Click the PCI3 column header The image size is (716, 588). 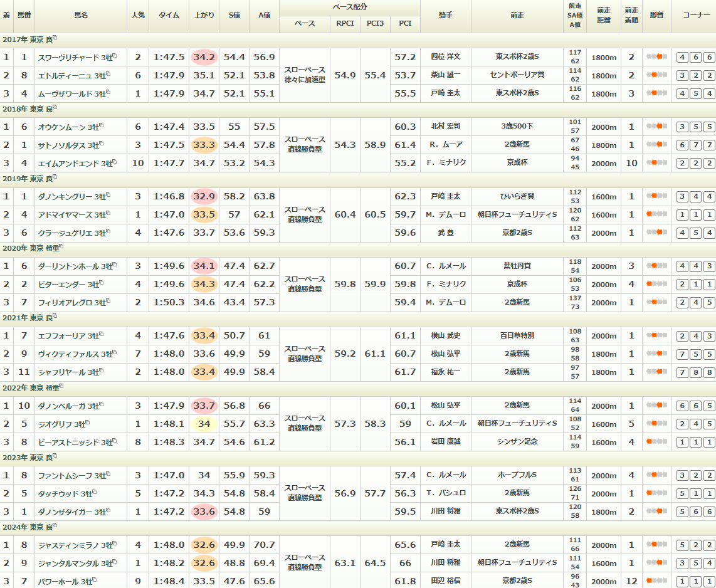click(x=375, y=23)
